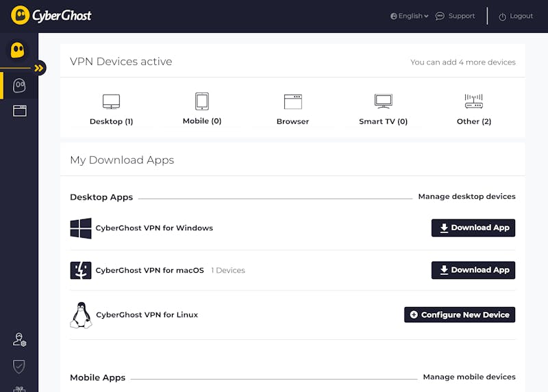This screenshot has width=548, height=392.
Task: Click the CyberGhost logo in header
Action: pos(51,15)
